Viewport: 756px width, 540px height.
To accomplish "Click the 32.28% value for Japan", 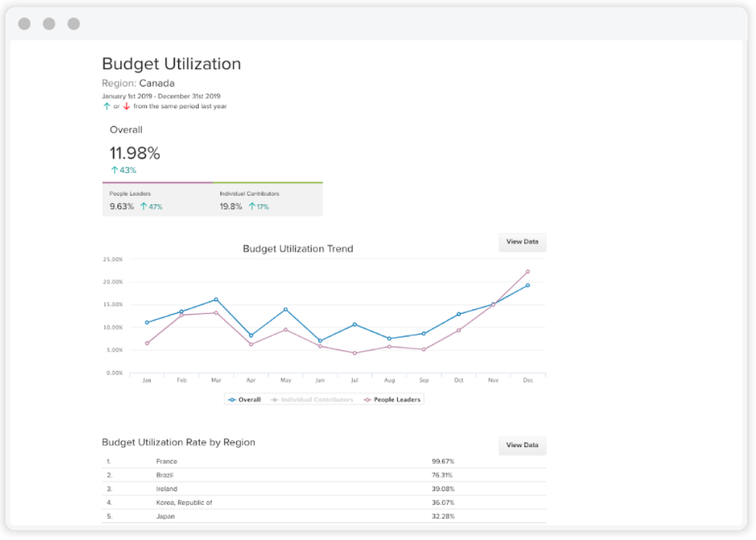I will pos(443,516).
